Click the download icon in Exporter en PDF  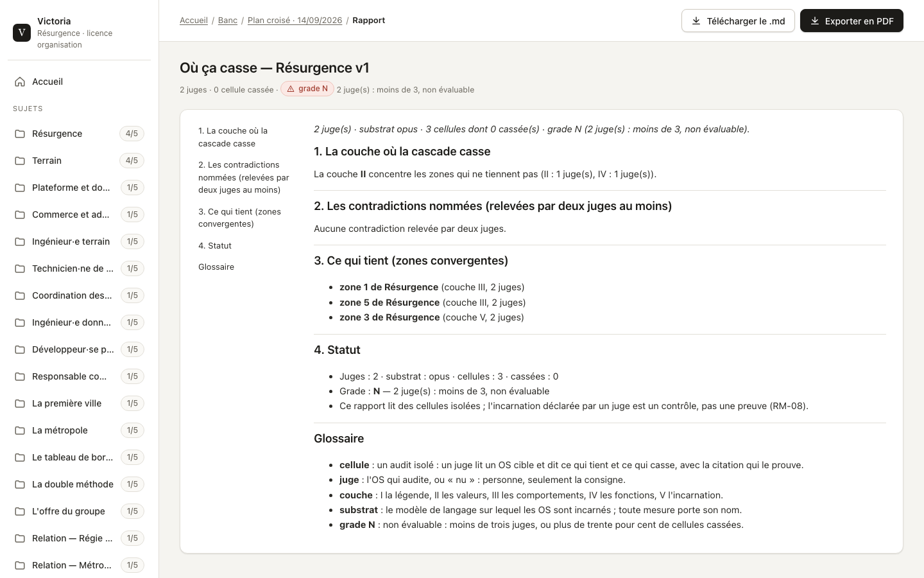(x=814, y=21)
